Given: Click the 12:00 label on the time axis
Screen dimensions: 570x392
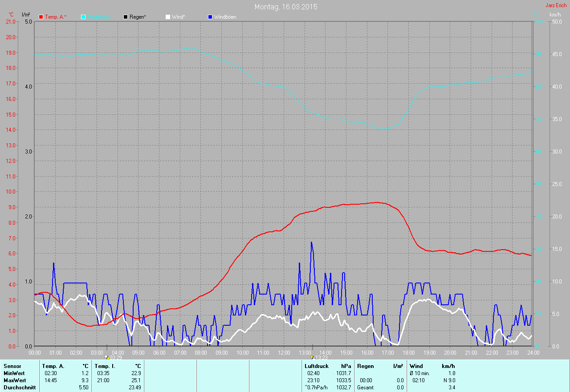Looking at the screenshot, I should point(284,352).
